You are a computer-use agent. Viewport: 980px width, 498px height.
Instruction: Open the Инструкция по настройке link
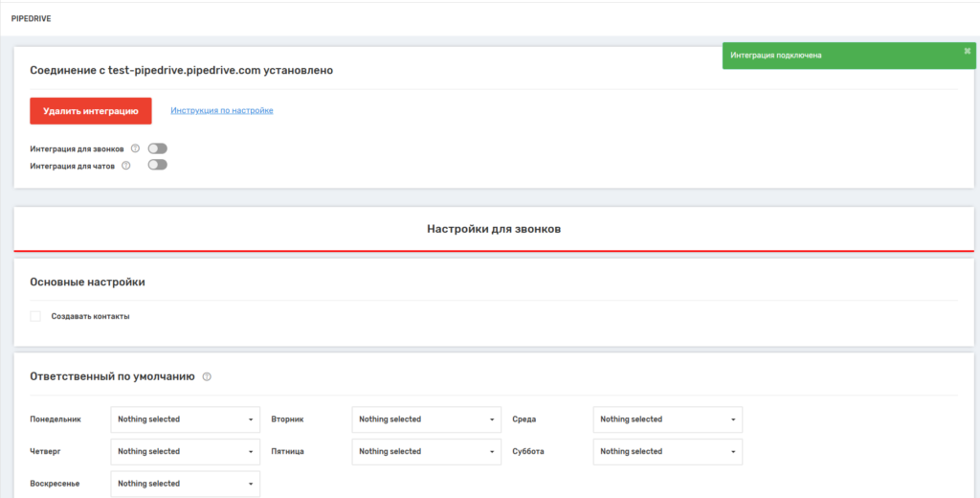pos(222,111)
